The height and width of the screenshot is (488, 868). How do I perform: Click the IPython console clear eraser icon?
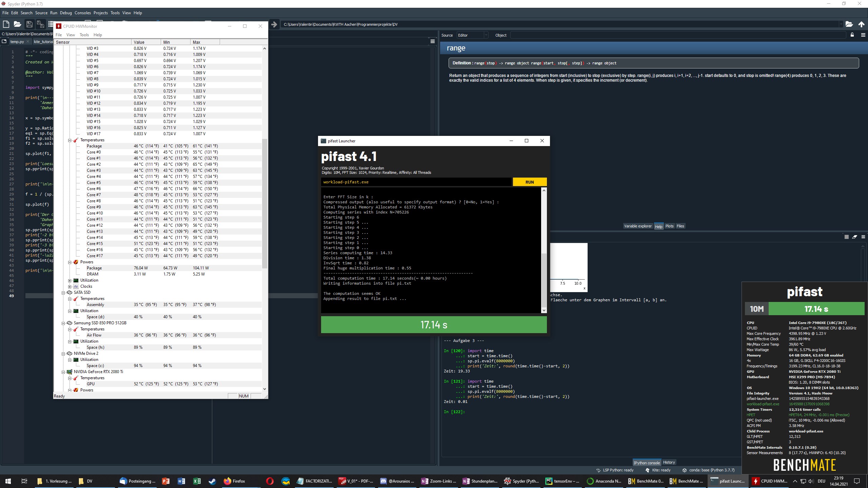click(x=854, y=237)
